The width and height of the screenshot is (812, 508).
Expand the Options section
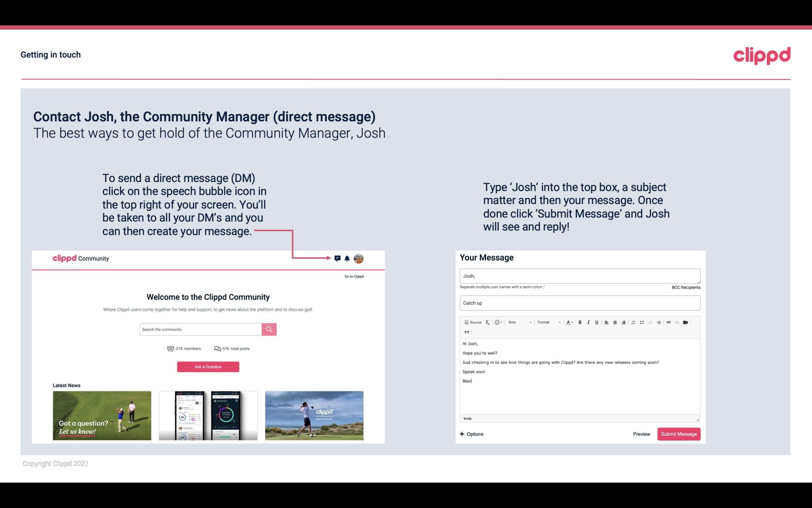pyautogui.click(x=471, y=434)
